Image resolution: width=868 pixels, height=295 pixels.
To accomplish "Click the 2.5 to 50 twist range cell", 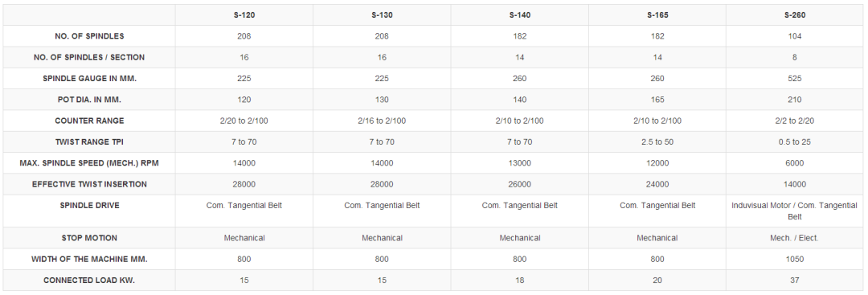I will click(657, 141).
